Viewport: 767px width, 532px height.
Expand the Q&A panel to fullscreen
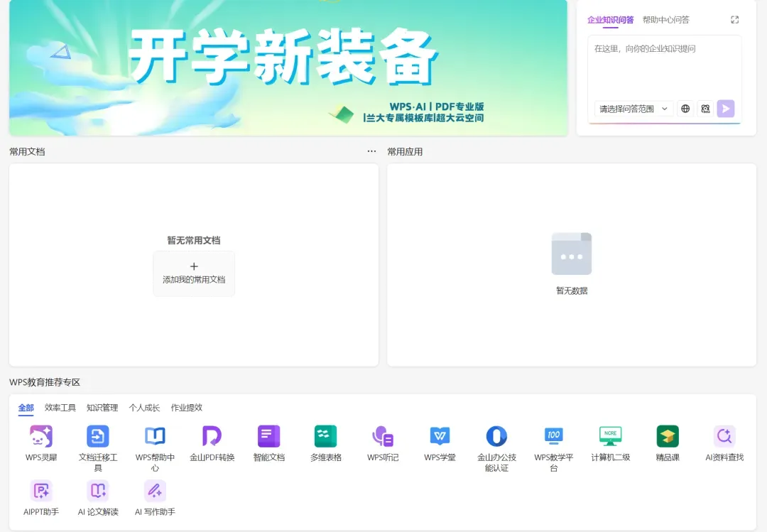click(735, 20)
